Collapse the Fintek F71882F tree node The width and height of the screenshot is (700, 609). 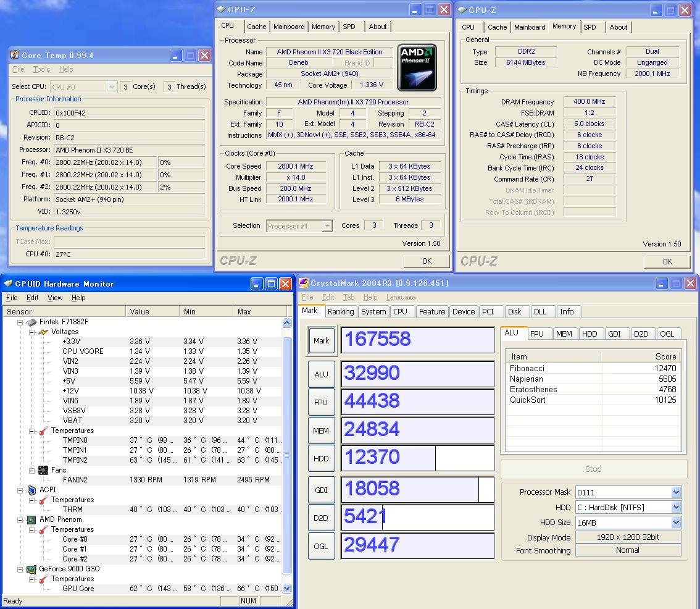(20, 322)
